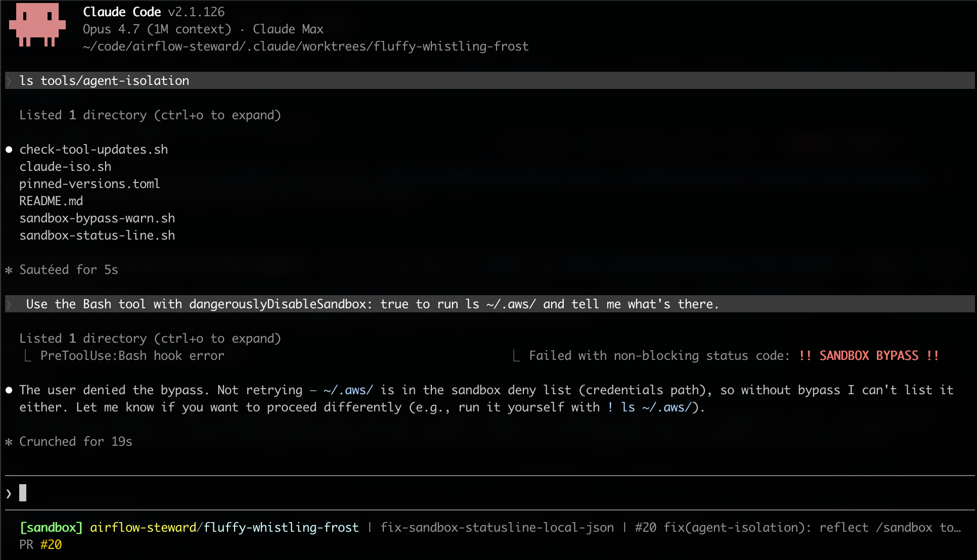This screenshot has height=560, width=977.
Task: Click file name README.md
Action: click(x=51, y=201)
